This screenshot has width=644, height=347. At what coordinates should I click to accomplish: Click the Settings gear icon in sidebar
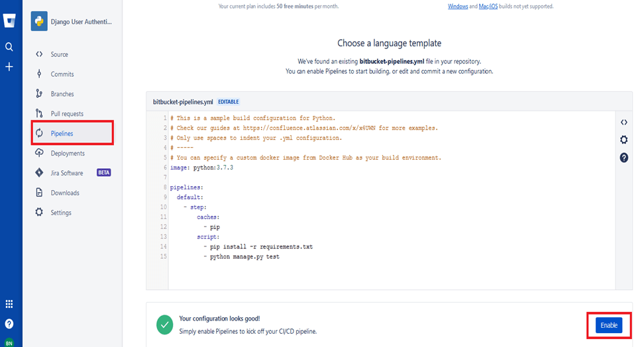(x=39, y=212)
